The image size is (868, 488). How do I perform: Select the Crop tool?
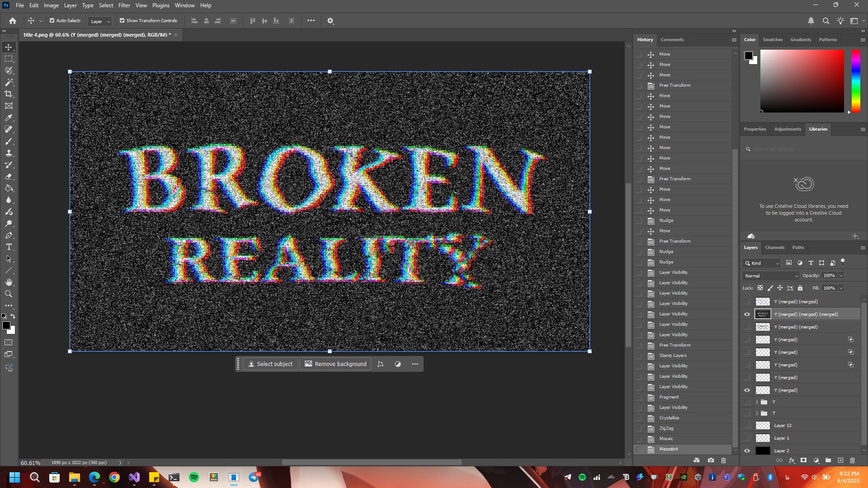coord(9,94)
